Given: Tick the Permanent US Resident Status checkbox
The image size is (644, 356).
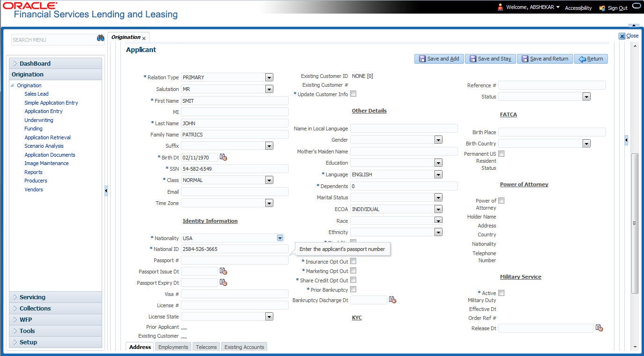Looking at the screenshot, I should click(502, 154).
